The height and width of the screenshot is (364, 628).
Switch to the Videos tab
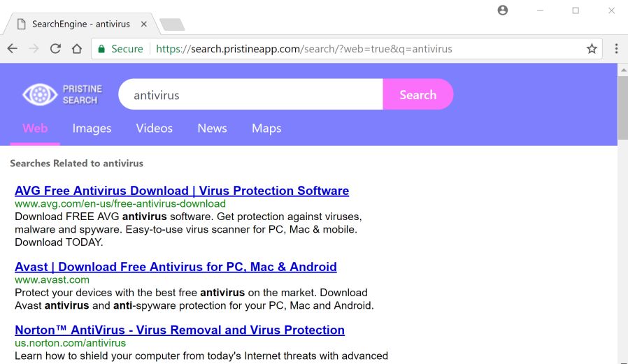pyautogui.click(x=154, y=129)
